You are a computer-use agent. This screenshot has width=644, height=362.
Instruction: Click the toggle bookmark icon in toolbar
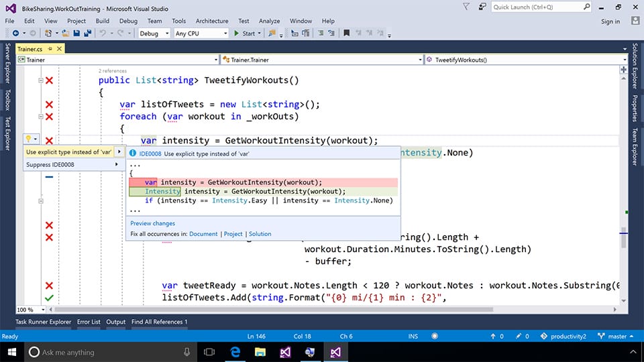(x=347, y=34)
